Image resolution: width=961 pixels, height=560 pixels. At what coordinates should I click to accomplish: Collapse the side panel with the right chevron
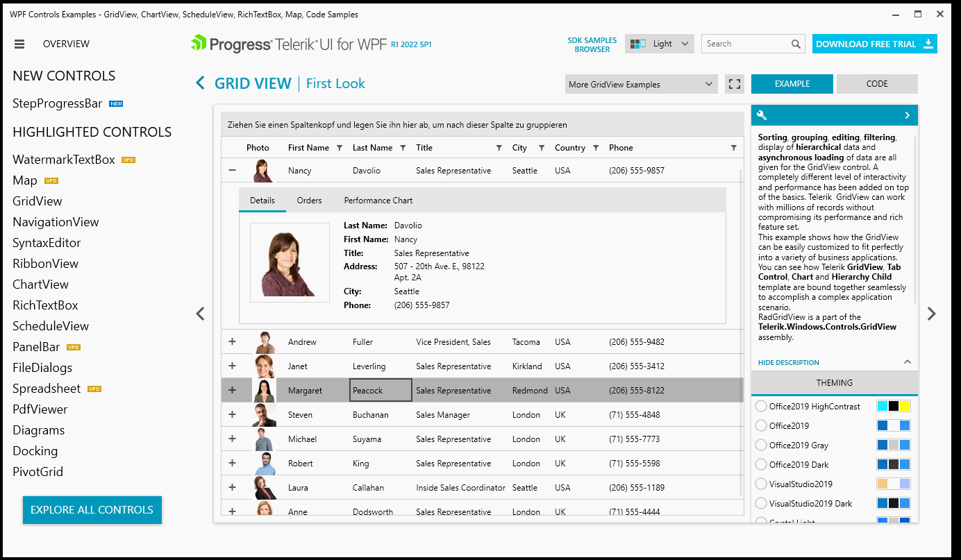908,115
